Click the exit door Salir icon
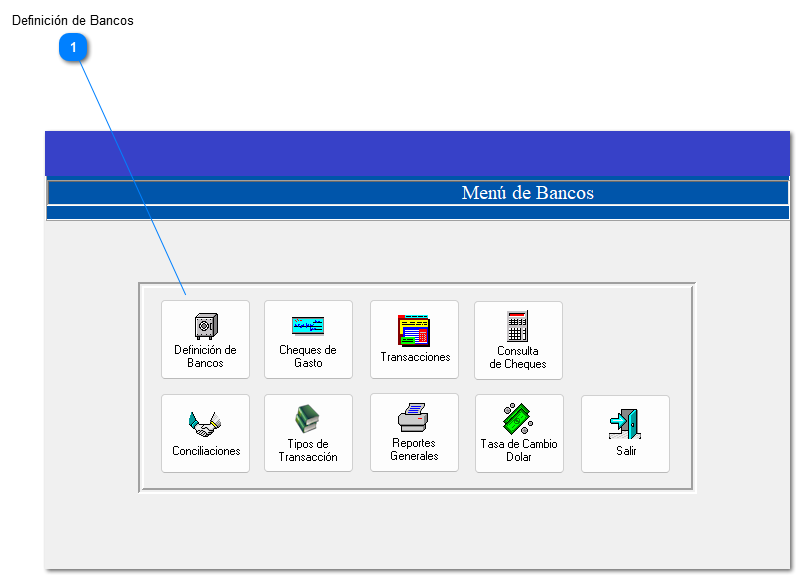 [x=625, y=424]
